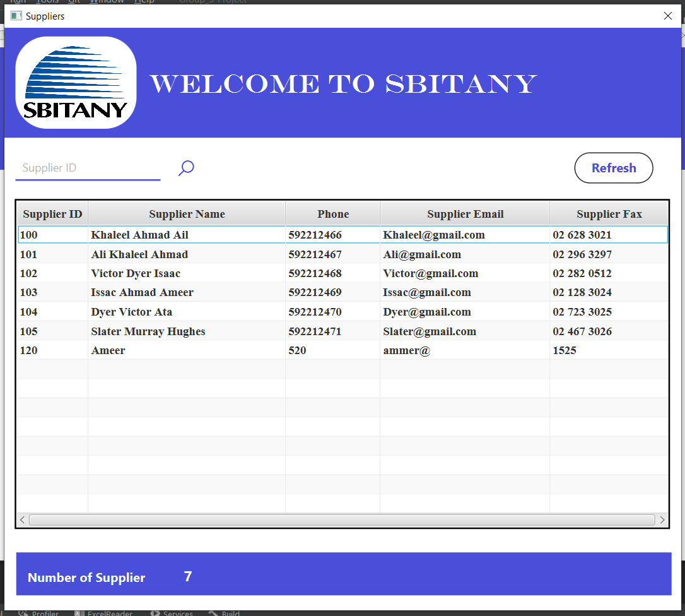Screen dimensions: 685x616
Task: Click the Suppliers window title icon
Action: pos(16,16)
